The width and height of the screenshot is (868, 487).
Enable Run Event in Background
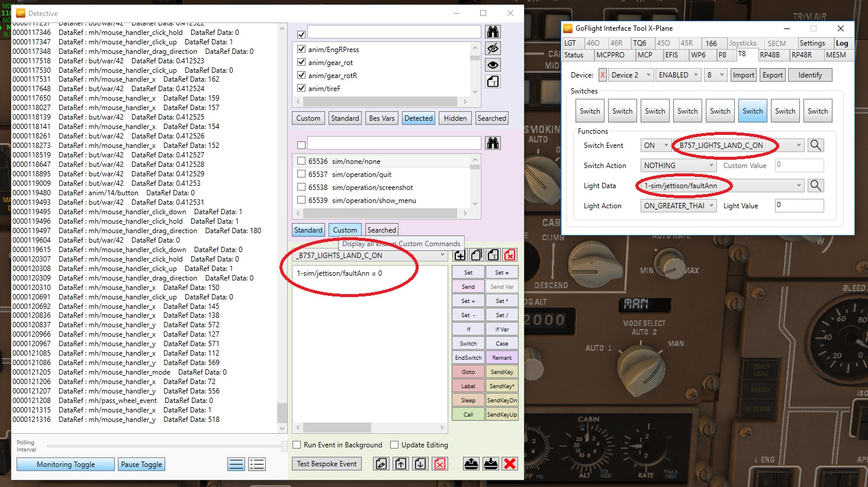pyautogui.click(x=297, y=445)
